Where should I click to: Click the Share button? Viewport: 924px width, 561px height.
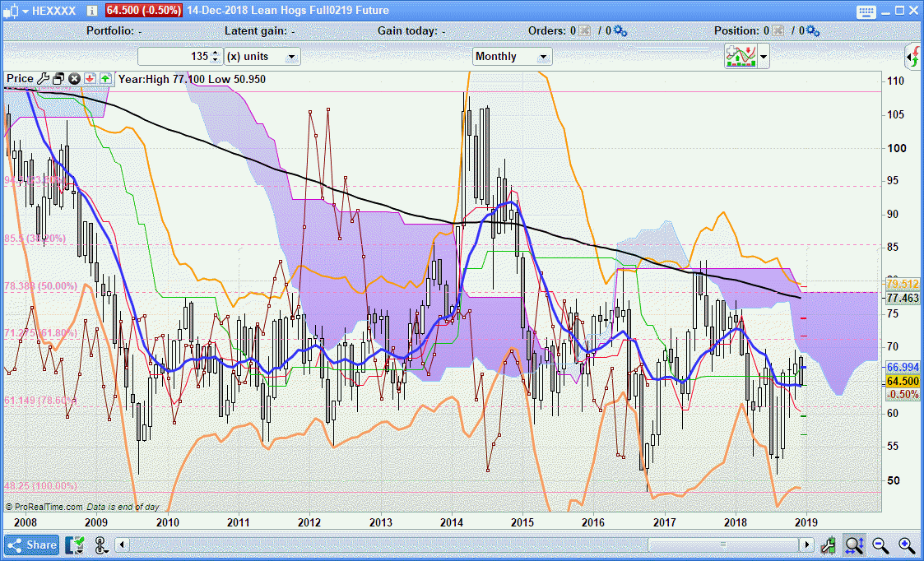coord(32,545)
